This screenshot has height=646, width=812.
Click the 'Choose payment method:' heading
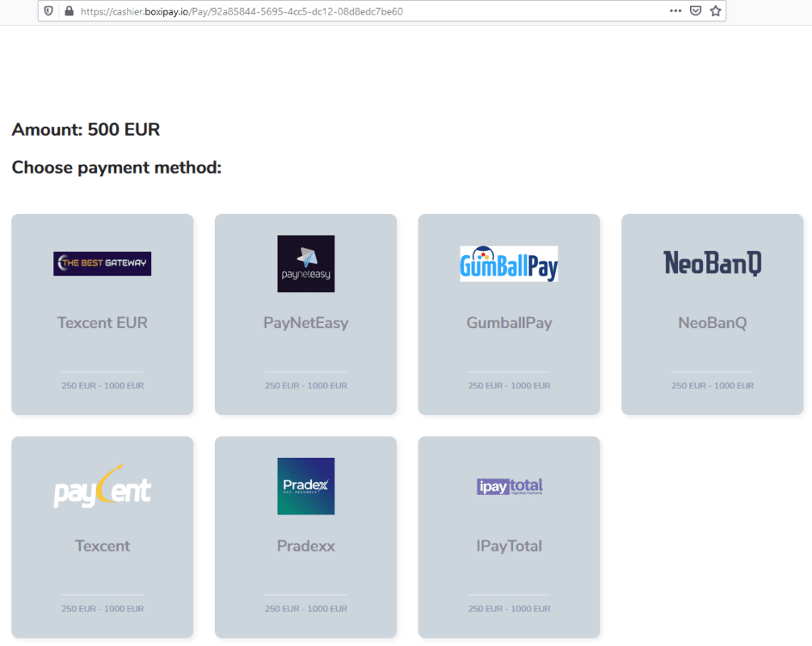[116, 168]
